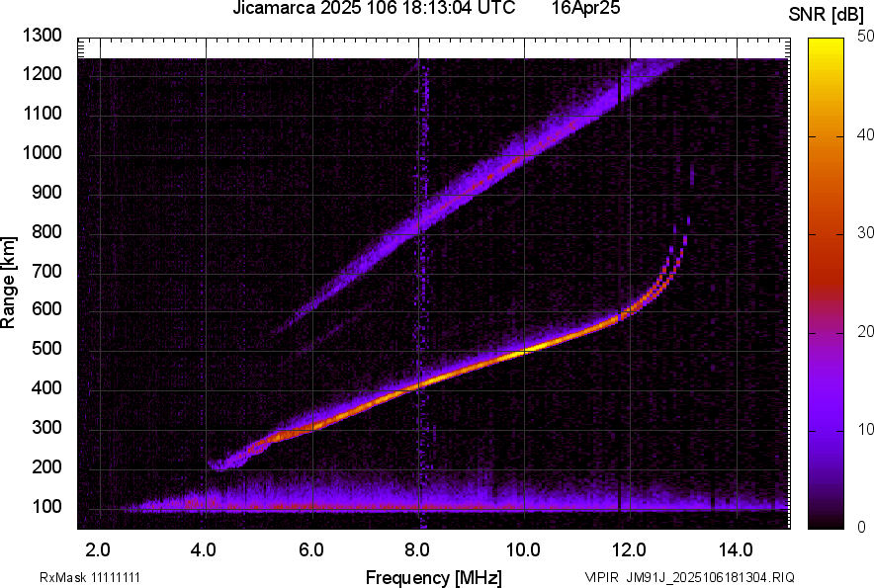Click range tick label '100'

[46, 506]
